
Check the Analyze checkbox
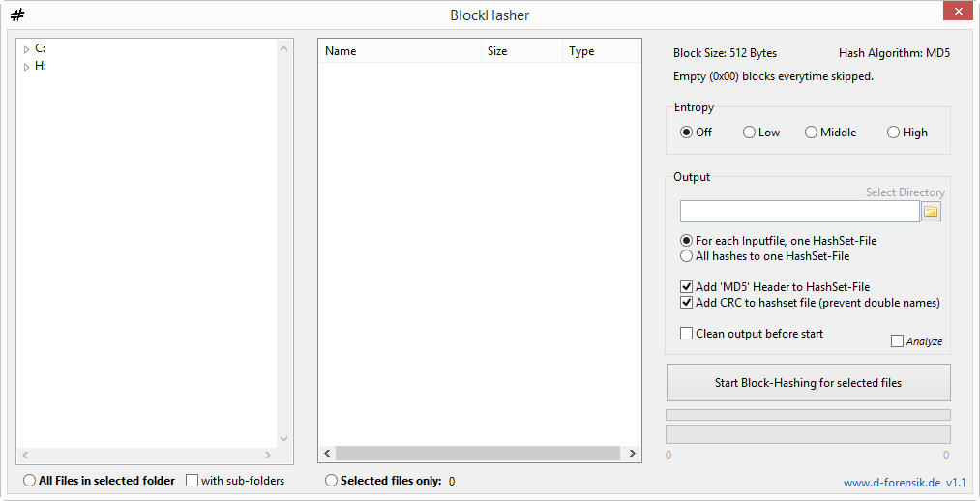[x=897, y=341]
